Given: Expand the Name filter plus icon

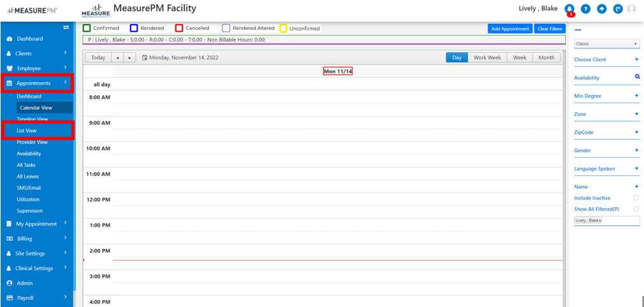Looking at the screenshot, I should coord(636,187).
